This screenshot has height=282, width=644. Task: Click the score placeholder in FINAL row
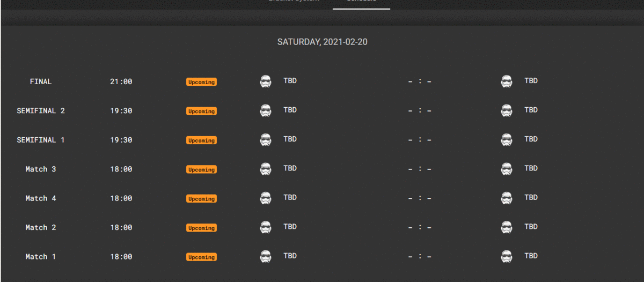[x=420, y=82]
